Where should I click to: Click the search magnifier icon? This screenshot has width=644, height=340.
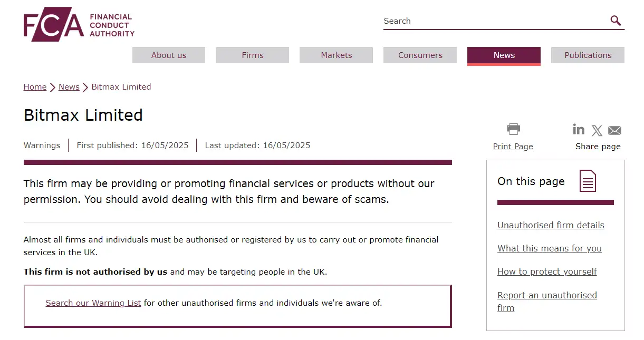pyautogui.click(x=616, y=21)
